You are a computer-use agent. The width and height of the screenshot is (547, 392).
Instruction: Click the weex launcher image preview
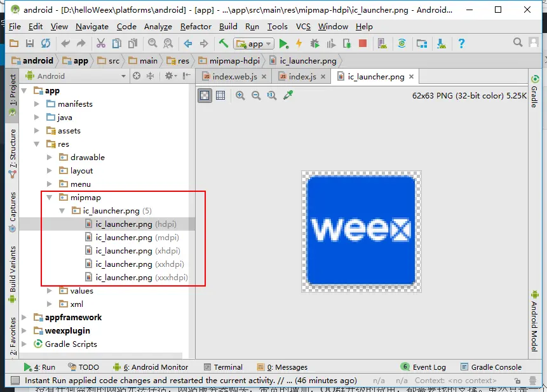361,231
